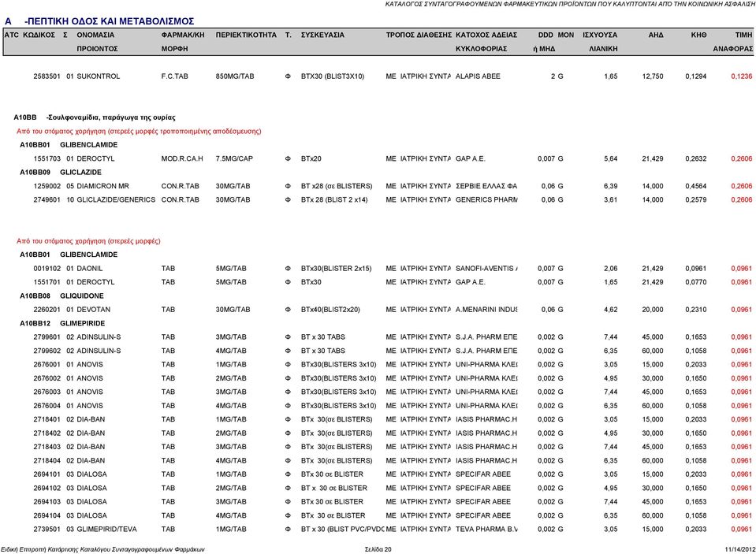
Task: Click product name "SUKONTROL"
Action: click(x=99, y=76)
